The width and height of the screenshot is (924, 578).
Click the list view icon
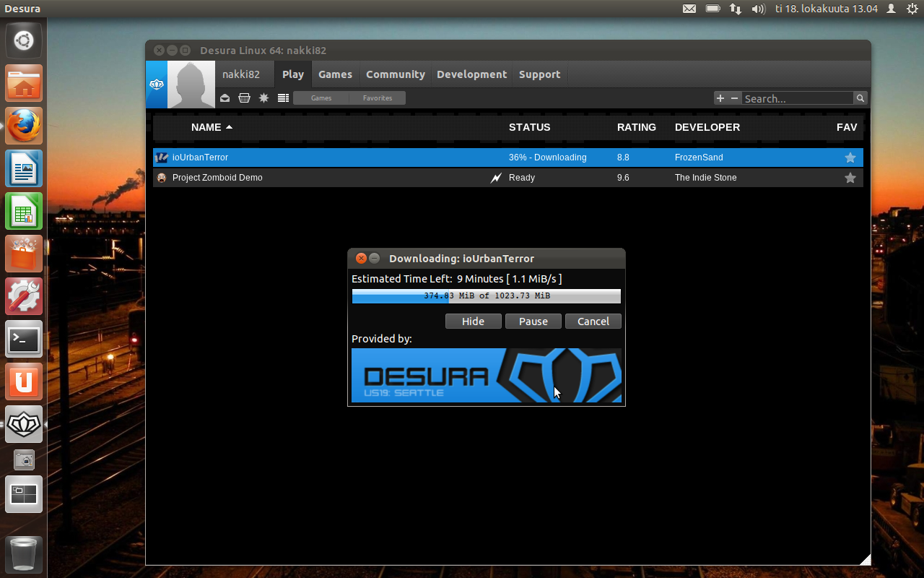[x=283, y=98]
